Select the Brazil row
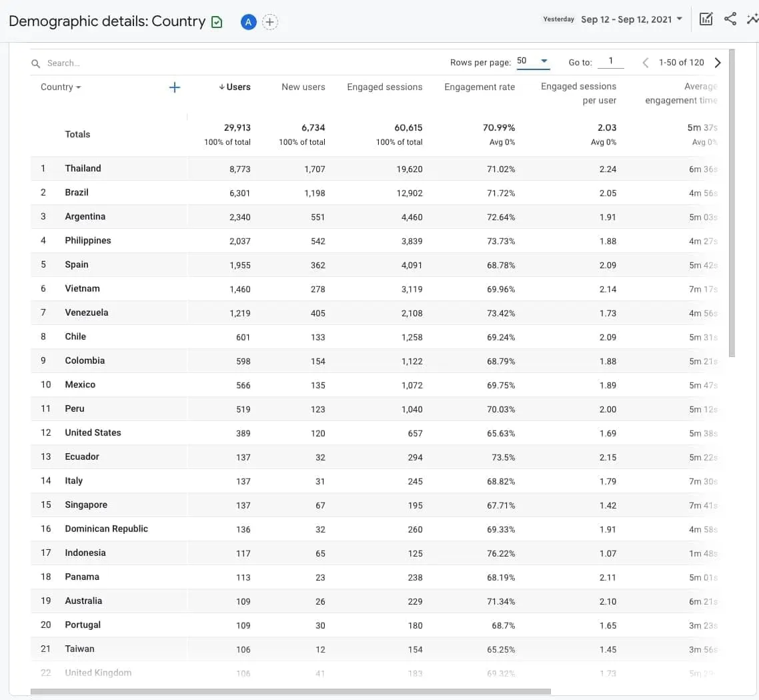 [374, 193]
